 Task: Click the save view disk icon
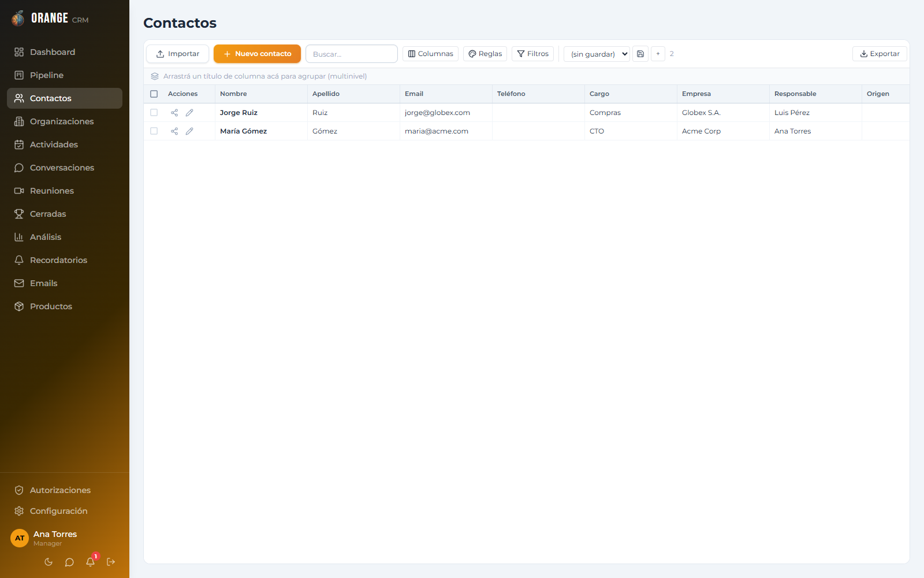(x=640, y=54)
